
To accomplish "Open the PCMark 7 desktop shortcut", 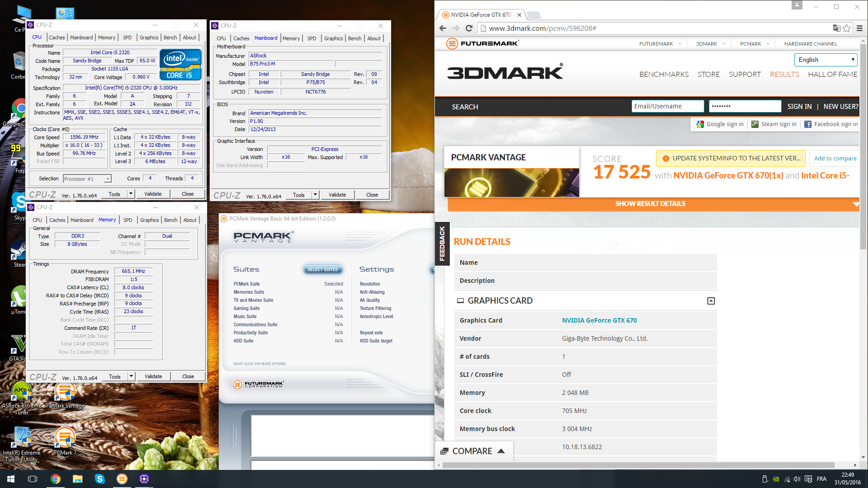I will pyautogui.click(x=65, y=441).
